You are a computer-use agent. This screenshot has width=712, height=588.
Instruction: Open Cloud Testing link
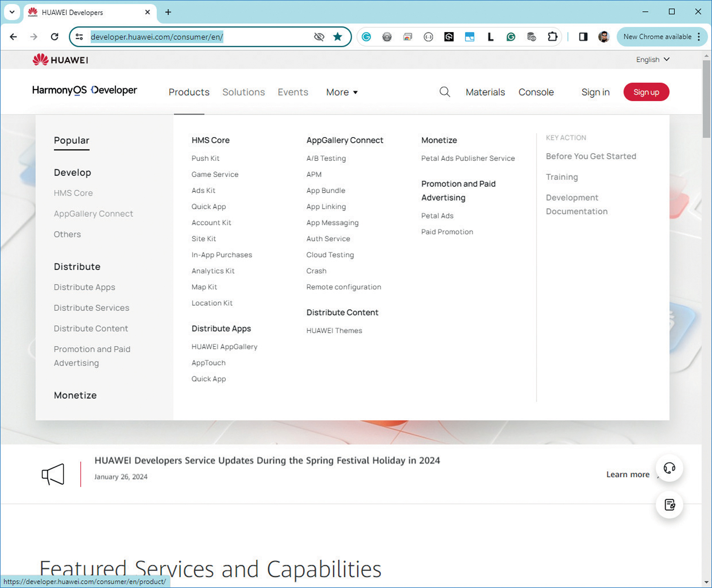click(330, 255)
